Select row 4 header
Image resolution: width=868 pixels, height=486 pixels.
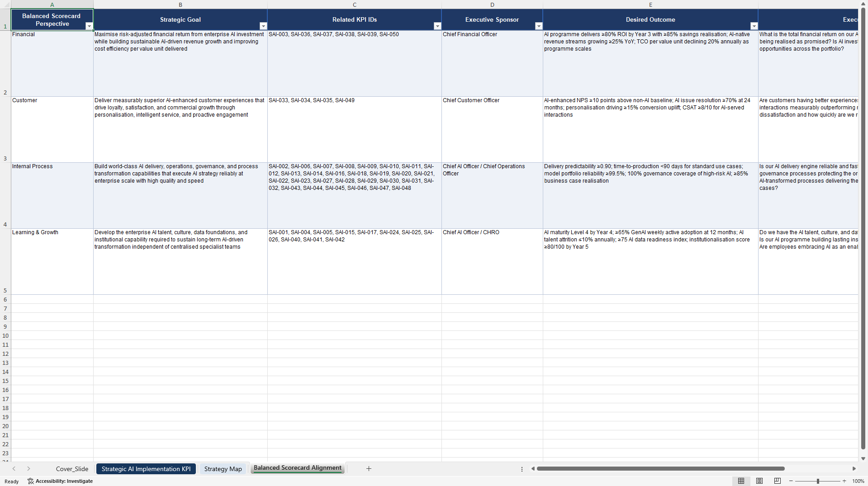(x=5, y=195)
